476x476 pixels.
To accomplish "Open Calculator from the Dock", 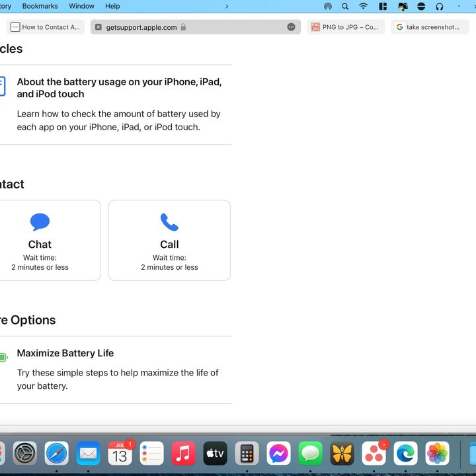I will point(247,454).
